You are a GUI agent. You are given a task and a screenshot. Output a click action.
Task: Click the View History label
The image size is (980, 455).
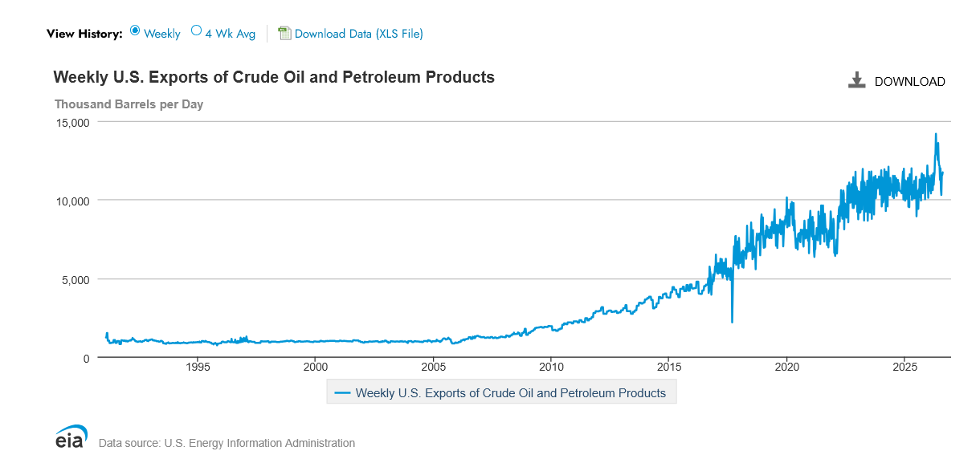coord(84,34)
